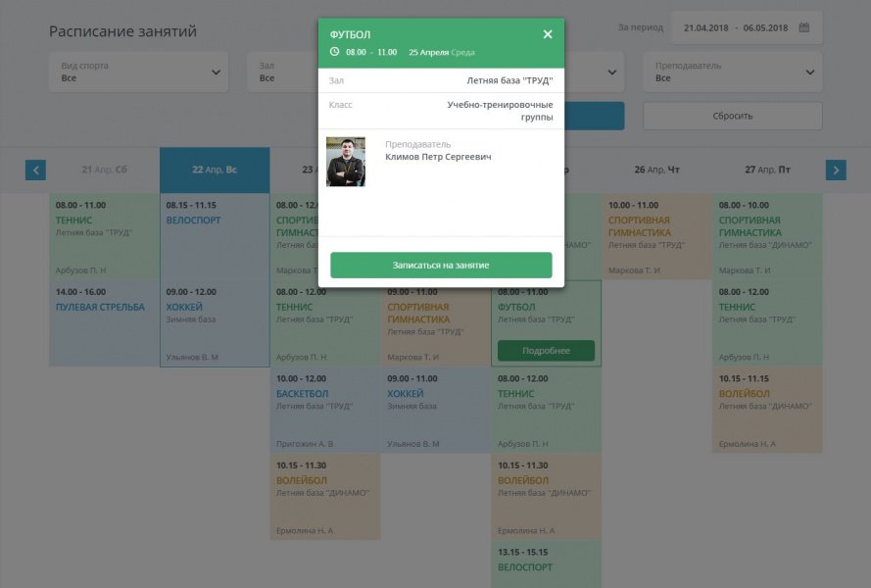The image size is (871, 588).
Task: Open the ВЕЛОСПОРТ 08.15 - 11.15 class card
Action: tap(215, 235)
